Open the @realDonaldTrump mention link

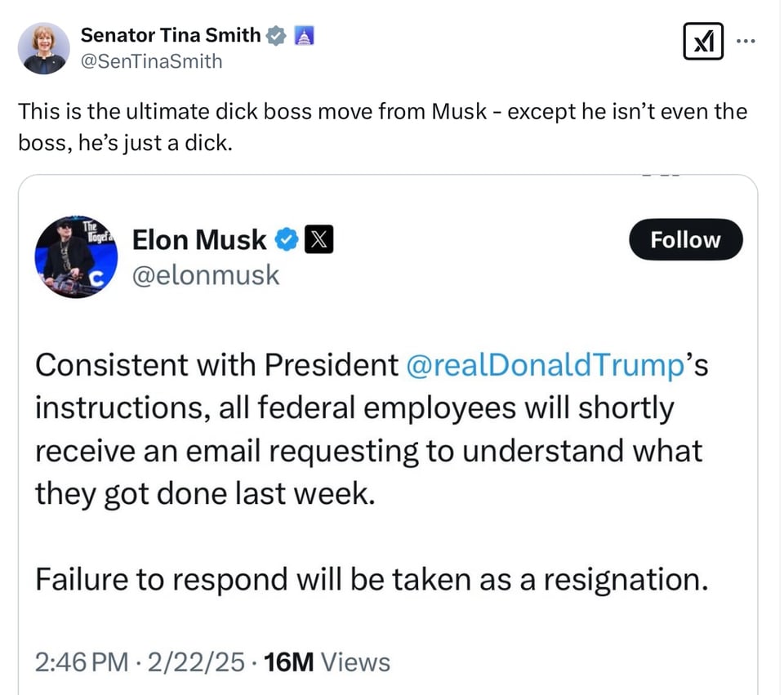coord(543,365)
